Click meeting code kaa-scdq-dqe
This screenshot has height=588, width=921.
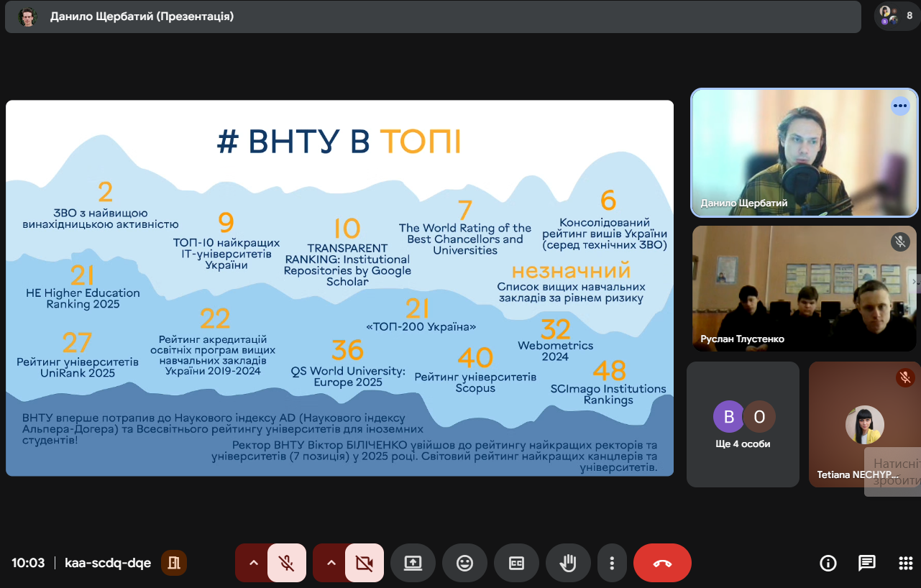point(108,563)
